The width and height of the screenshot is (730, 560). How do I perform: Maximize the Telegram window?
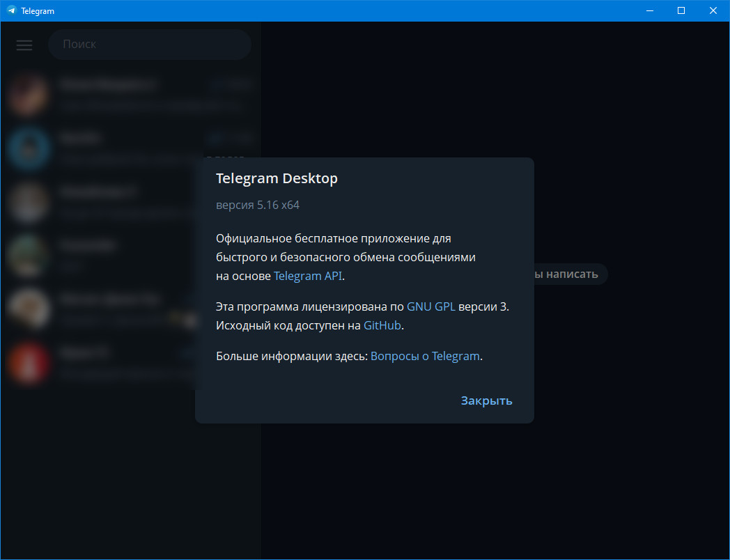tap(681, 10)
